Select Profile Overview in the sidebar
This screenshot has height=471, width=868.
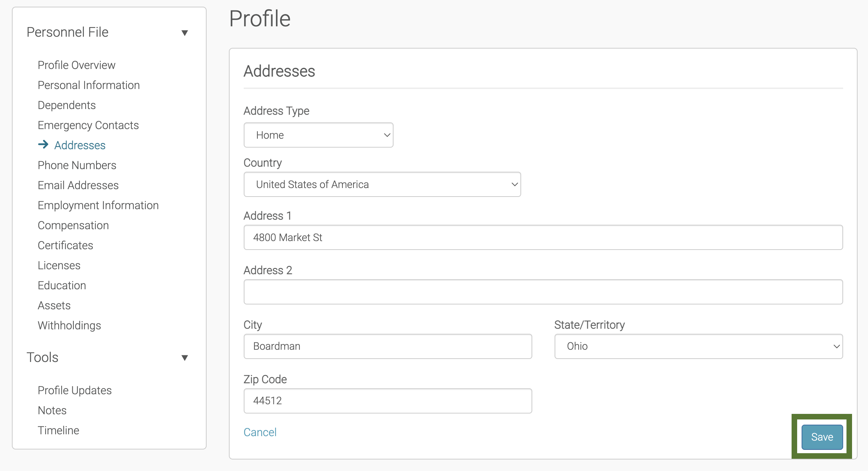(76, 65)
